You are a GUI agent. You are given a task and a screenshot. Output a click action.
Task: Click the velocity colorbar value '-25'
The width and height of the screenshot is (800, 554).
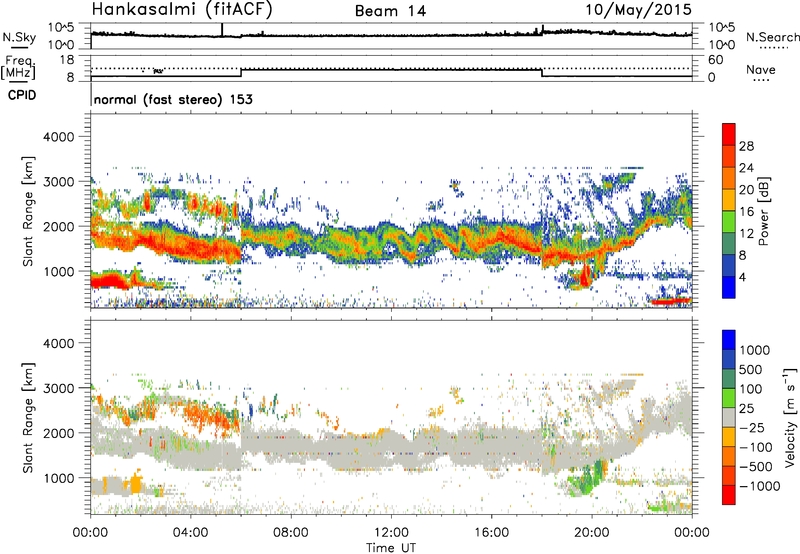tap(752, 428)
